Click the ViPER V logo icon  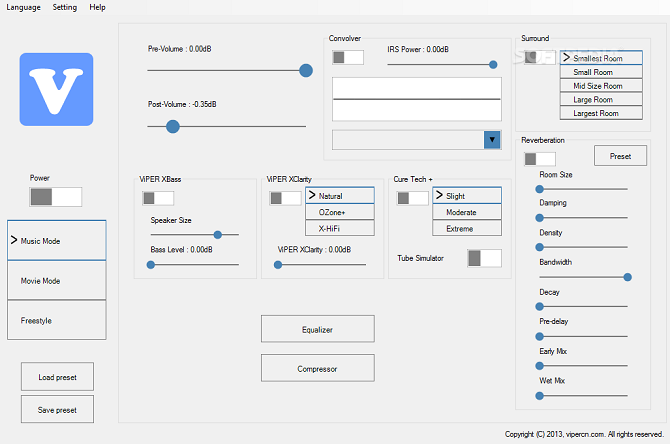click(x=56, y=89)
